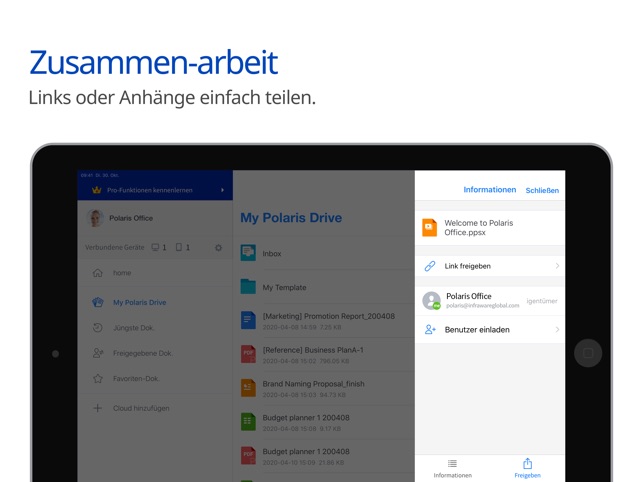
Task: Open the Inbox folder
Action: [327, 253]
